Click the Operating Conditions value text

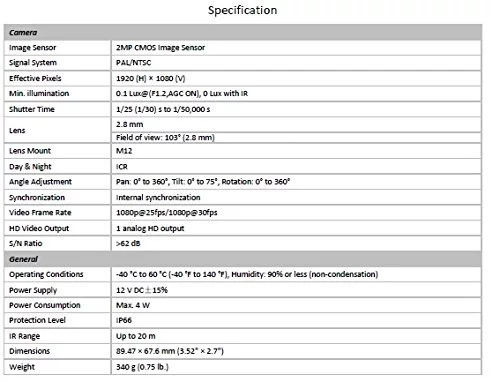[247, 274]
